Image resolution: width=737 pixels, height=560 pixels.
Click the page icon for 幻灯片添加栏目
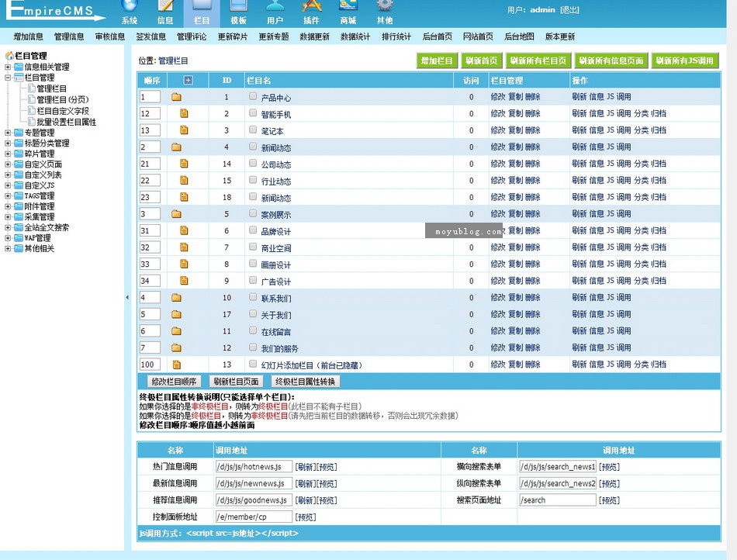point(177,365)
